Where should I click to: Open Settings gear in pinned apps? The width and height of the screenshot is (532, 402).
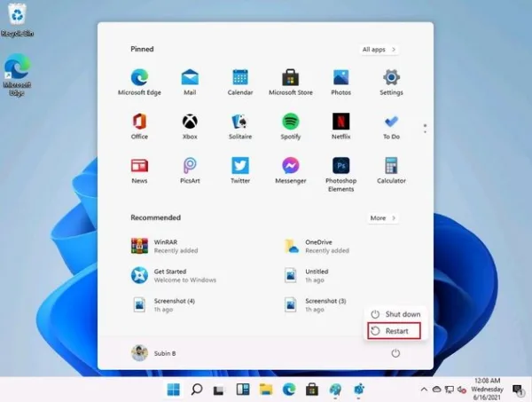click(x=391, y=82)
